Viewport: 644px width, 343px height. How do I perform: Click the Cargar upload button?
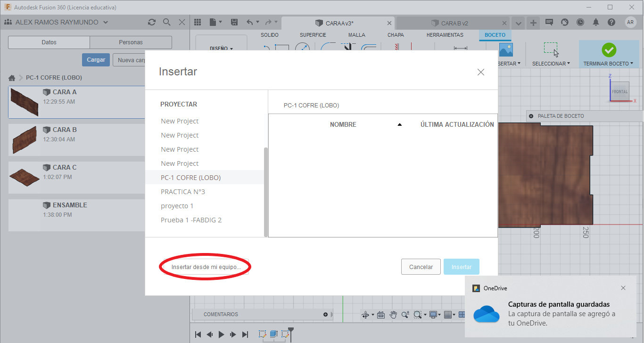point(96,60)
